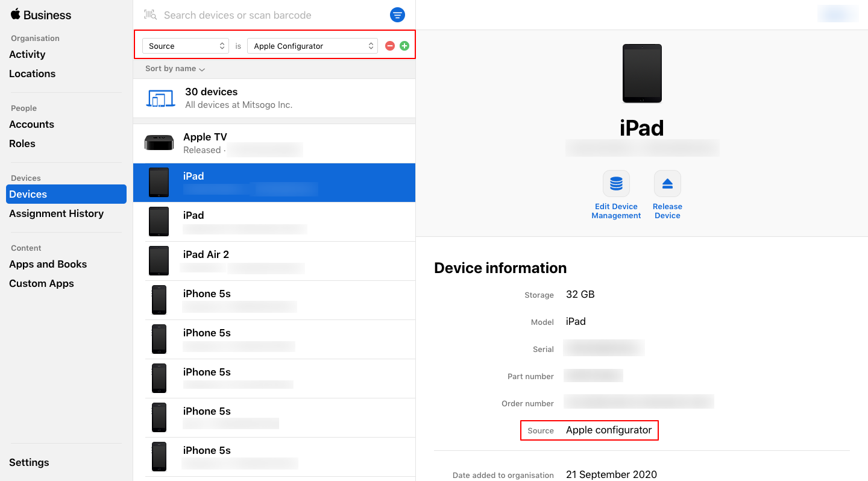Toggle the blue filter icon
Screen dimensions: 868x481
(397, 15)
